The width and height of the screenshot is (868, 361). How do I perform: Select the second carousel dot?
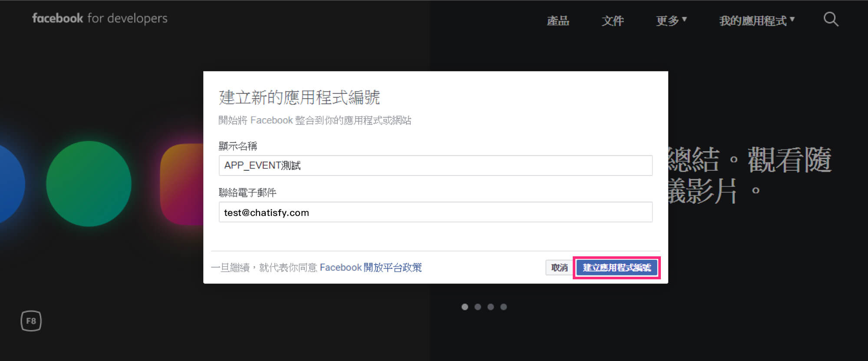click(x=478, y=307)
